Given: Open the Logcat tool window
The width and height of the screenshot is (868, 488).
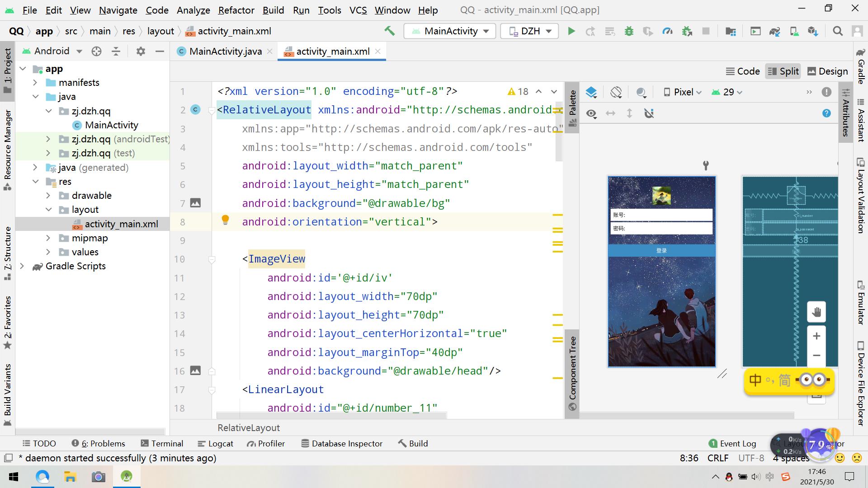Looking at the screenshot, I should click(x=216, y=444).
